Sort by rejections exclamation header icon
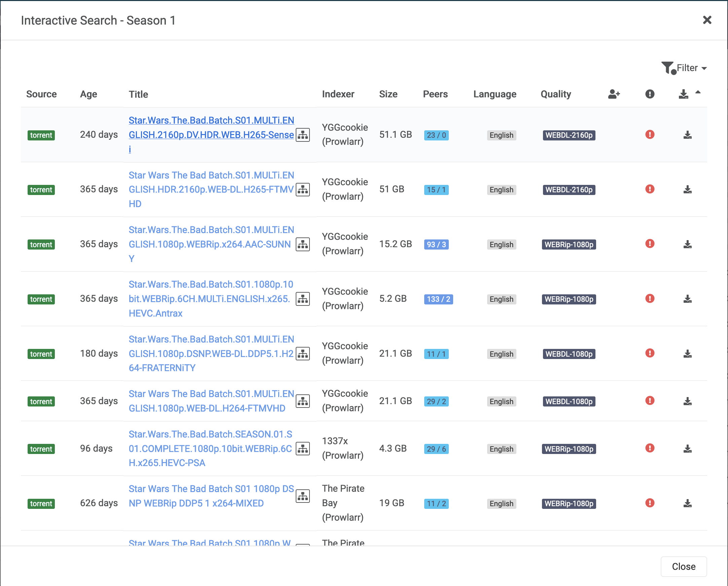728x586 pixels. [649, 94]
